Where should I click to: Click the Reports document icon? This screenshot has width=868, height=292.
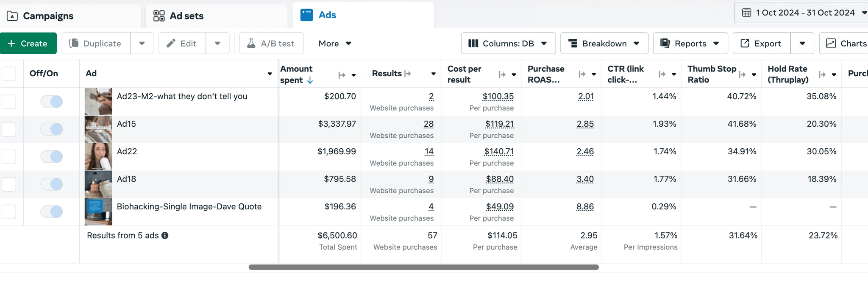(x=665, y=43)
